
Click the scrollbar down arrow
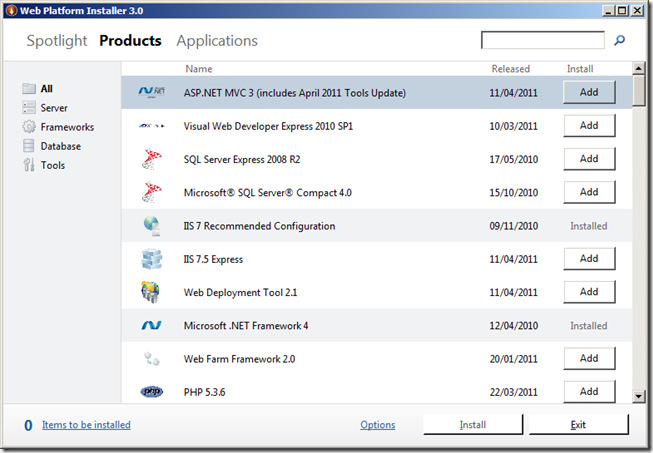[639, 396]
